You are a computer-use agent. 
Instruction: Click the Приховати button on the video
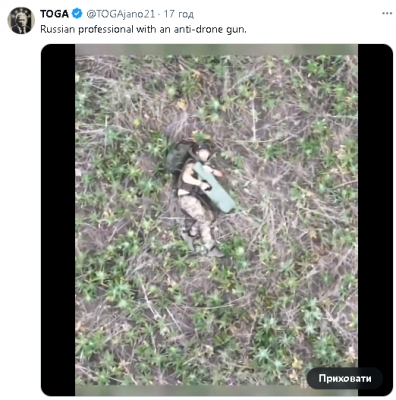345,378
